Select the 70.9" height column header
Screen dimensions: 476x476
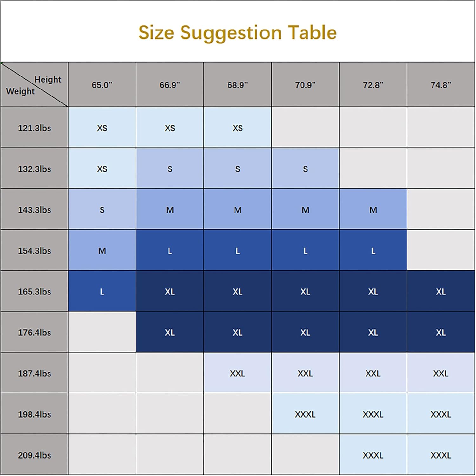pyautogui.click(x=305, y=85)
